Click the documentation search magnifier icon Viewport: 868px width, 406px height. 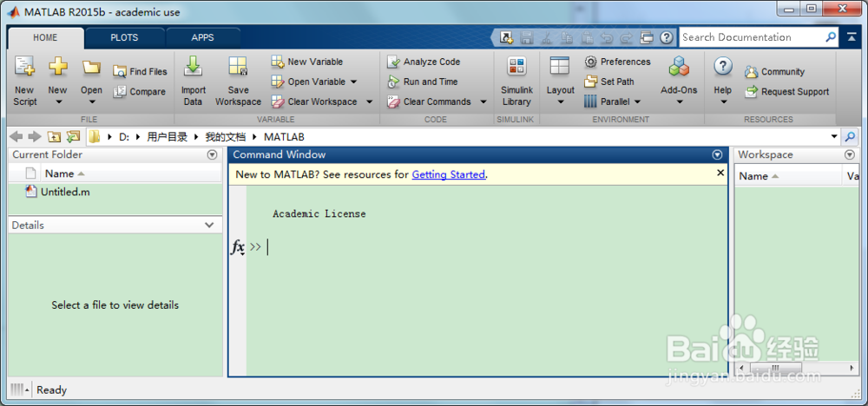pos(831,37)
